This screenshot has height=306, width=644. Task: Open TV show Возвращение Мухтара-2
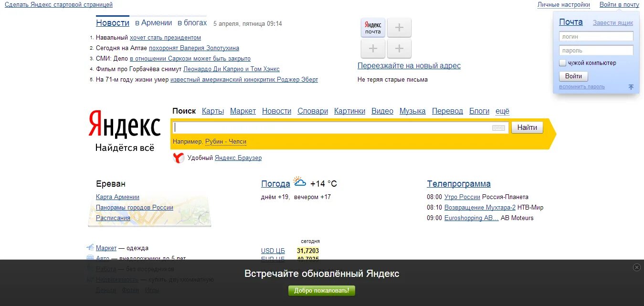point(480,207)
